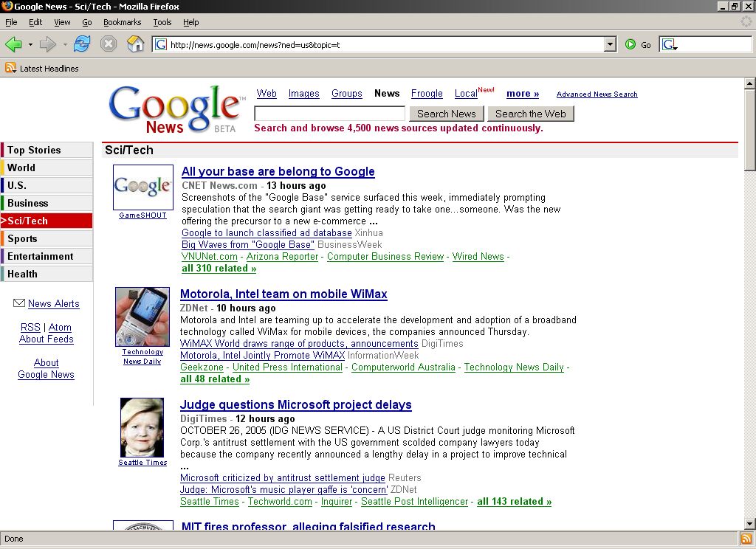756x549 pixels.
Task: Open the Groups link
Action: [347, 94]
